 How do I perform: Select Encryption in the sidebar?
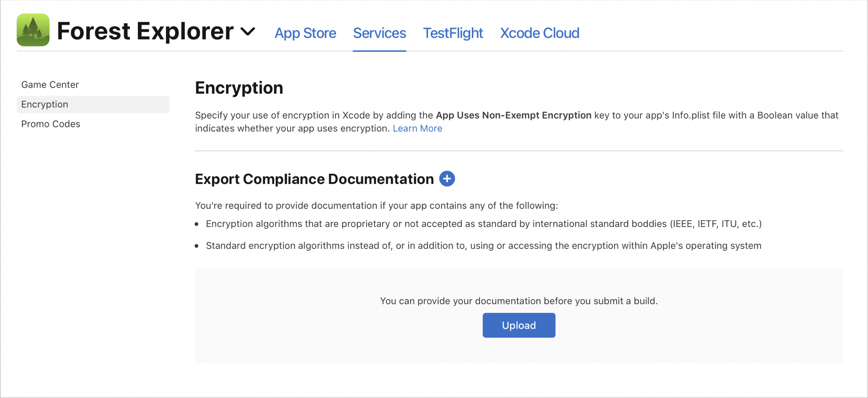pos(45,104)
